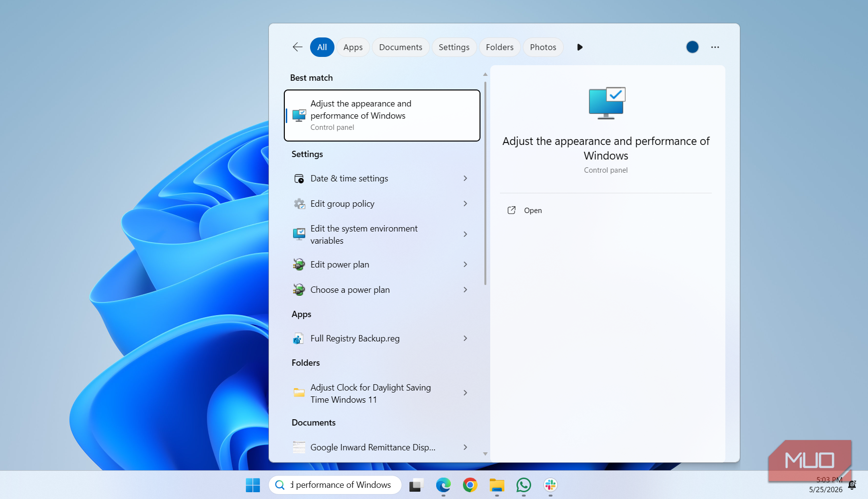Expand the Google Inward Remittance chevron

point(465,447)
